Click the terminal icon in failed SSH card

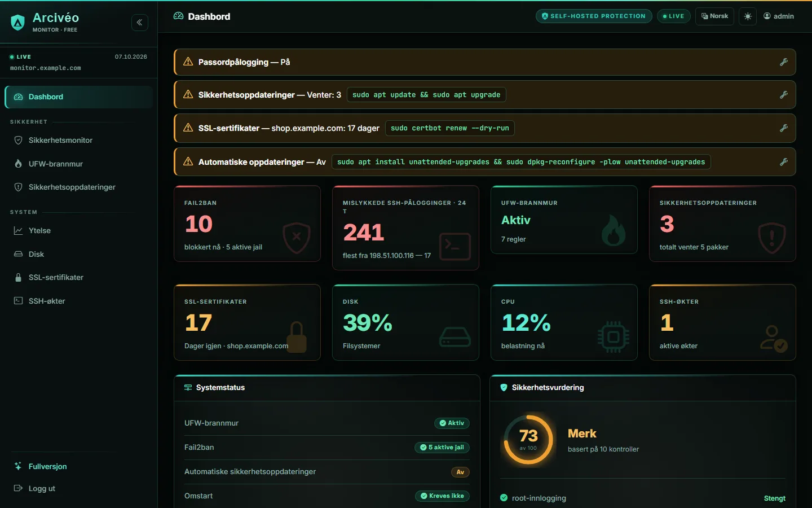click(455, 247)
